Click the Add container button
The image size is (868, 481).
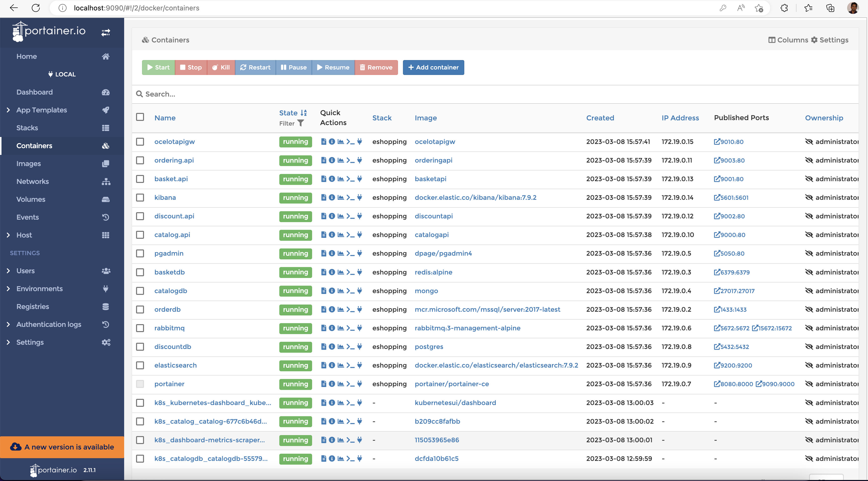pos(433,67)
